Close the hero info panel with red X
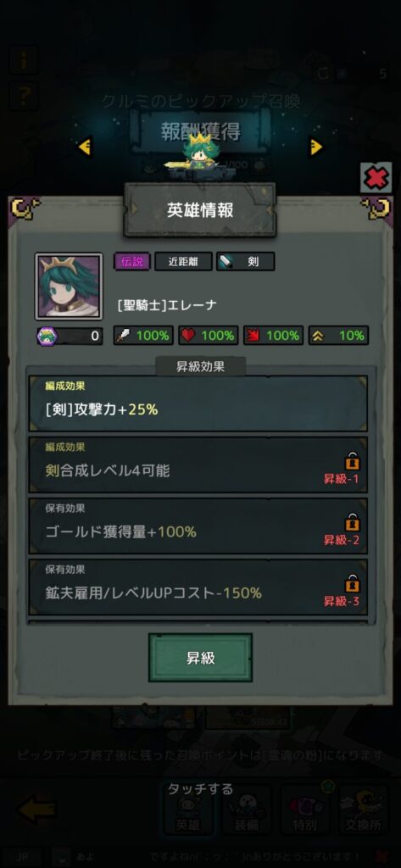 tap(376, 178)
